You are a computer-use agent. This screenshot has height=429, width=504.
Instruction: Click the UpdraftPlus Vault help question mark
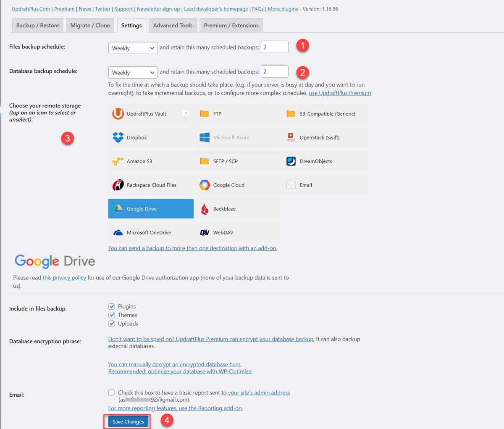[x=185, y=113]
